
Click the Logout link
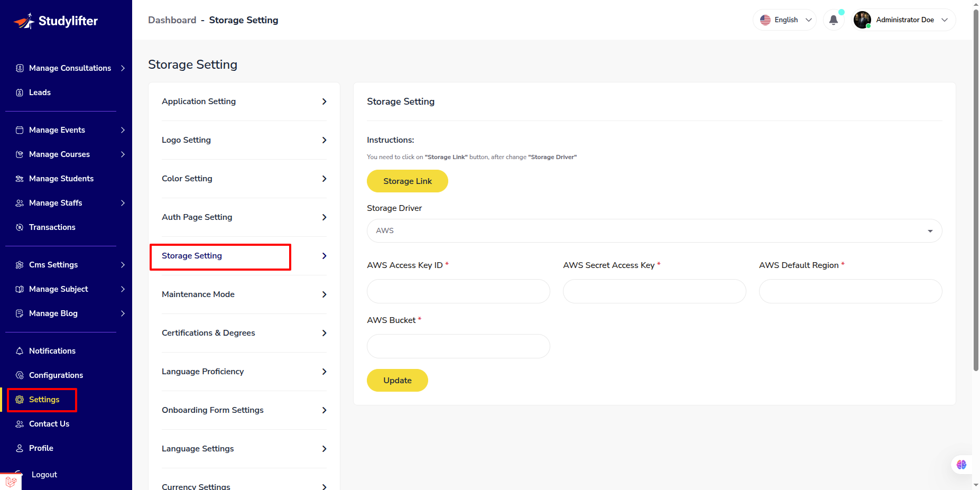44,475
